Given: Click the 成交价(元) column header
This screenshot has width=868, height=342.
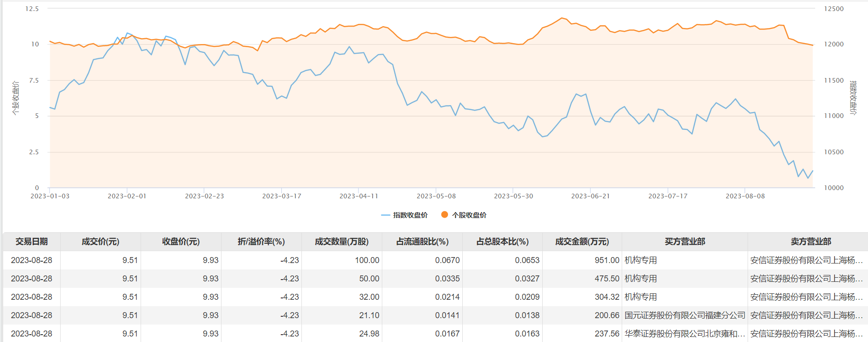Looking at the screenshot, I should pos(100,241).
